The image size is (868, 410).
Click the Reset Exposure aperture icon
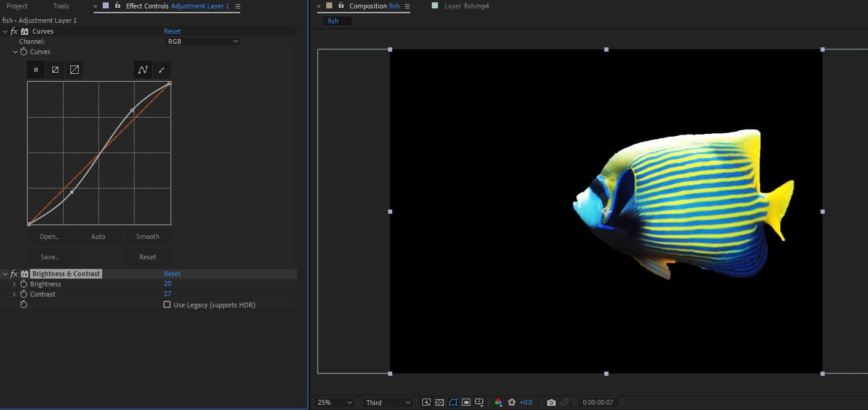pyautogui.click(x=512, y=402)
